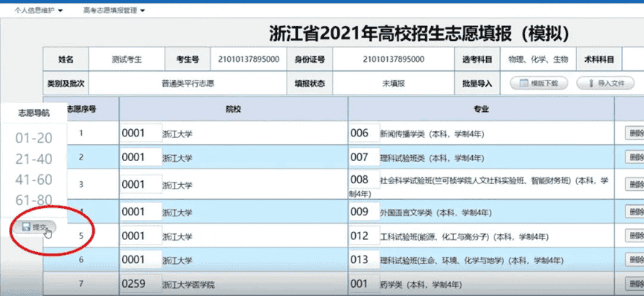Click the 普通类平行志愿 cell
The image size is (644, 296).
(x=188, y=84)
